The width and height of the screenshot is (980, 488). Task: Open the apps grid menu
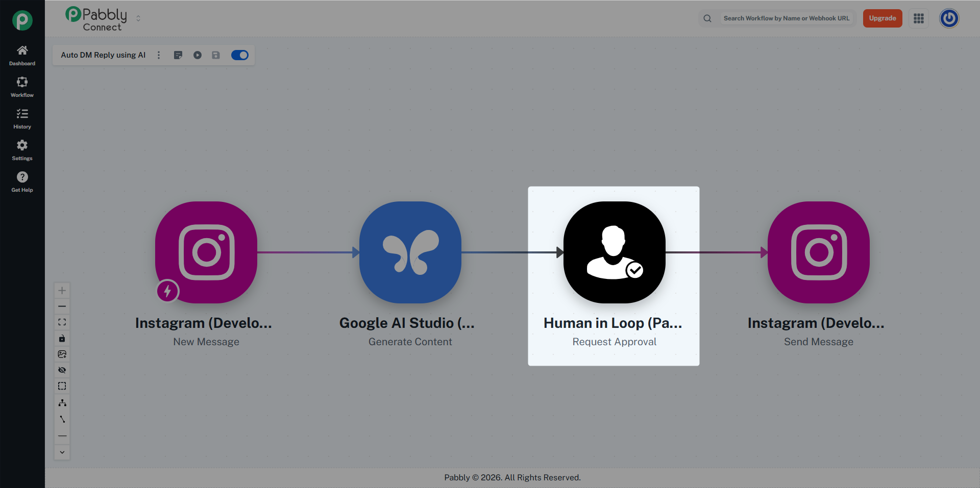919,18
